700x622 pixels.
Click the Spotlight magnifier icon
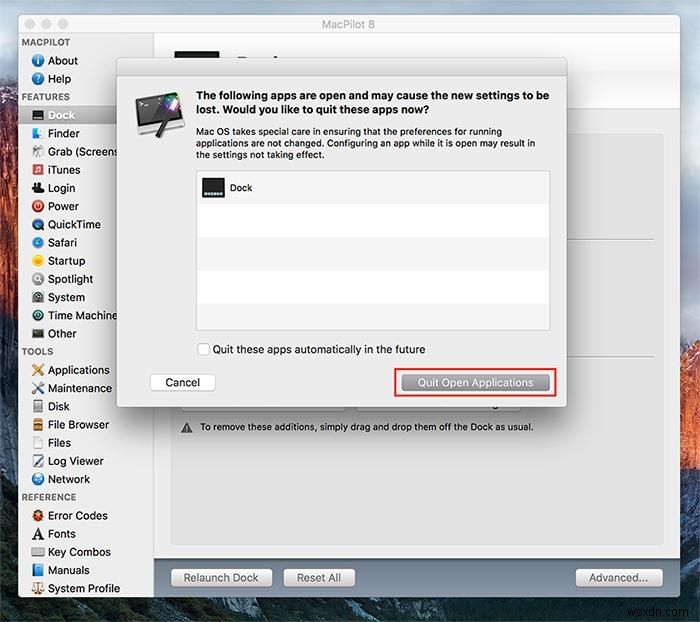coord(38,279)
